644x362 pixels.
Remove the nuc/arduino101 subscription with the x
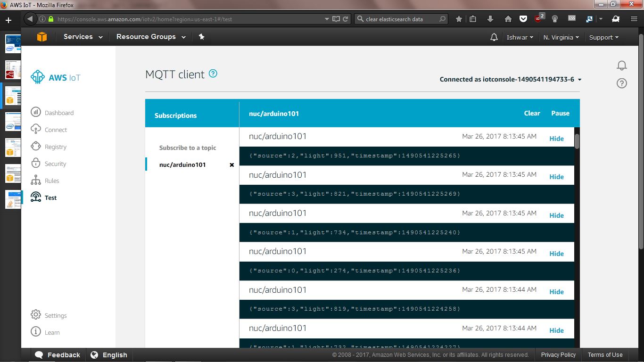click(231, 165)
